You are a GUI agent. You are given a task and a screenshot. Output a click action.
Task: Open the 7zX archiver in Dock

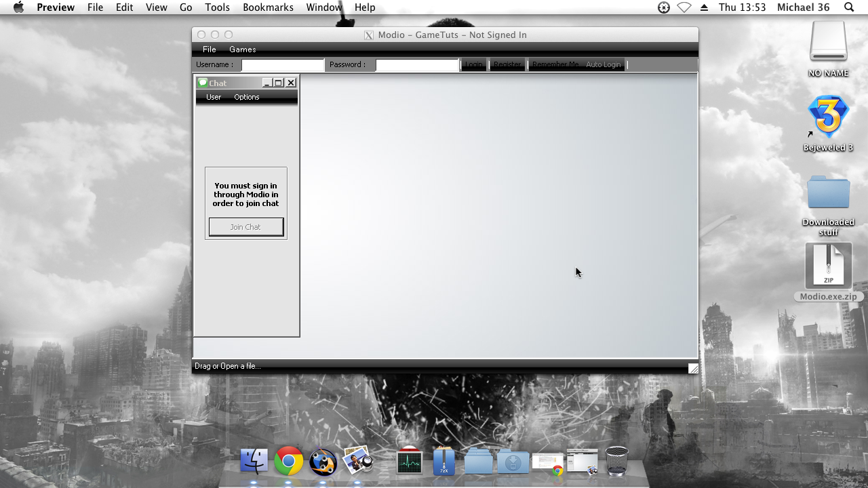pos(444,462)
